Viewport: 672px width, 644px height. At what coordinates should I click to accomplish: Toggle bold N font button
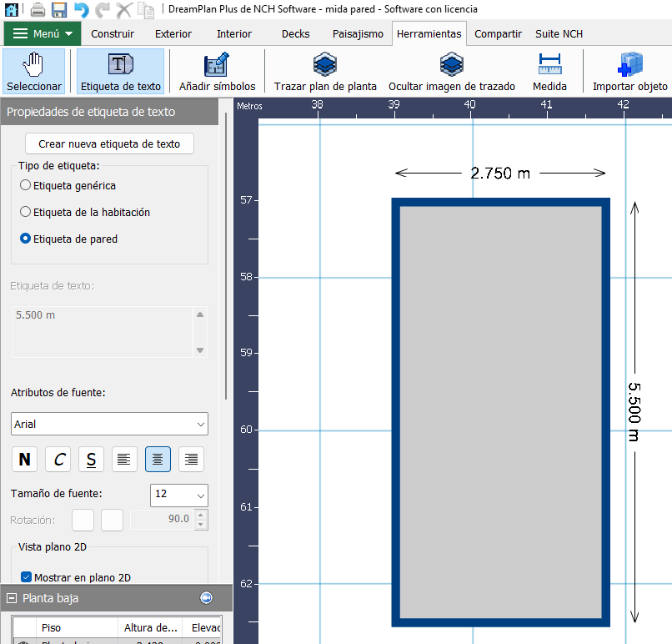(x=25, y=459)
